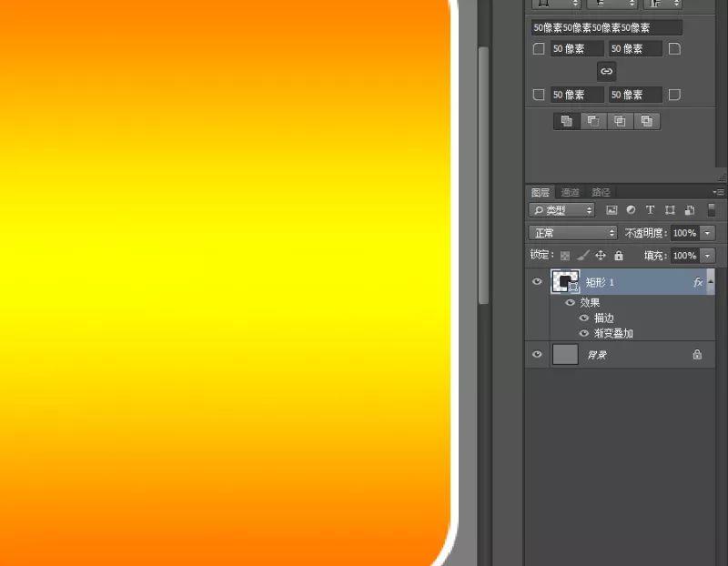Filter layers by type (T) icon

650,210
